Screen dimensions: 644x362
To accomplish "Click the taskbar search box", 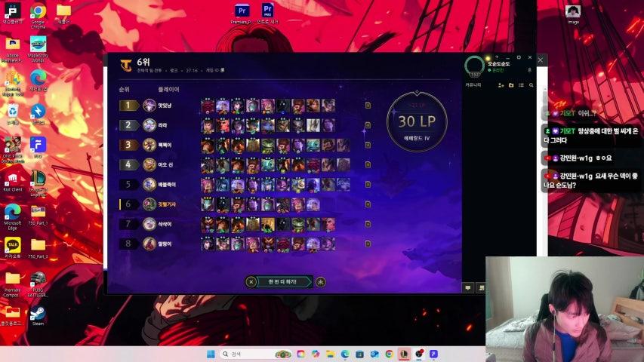I will coord(256,354).
